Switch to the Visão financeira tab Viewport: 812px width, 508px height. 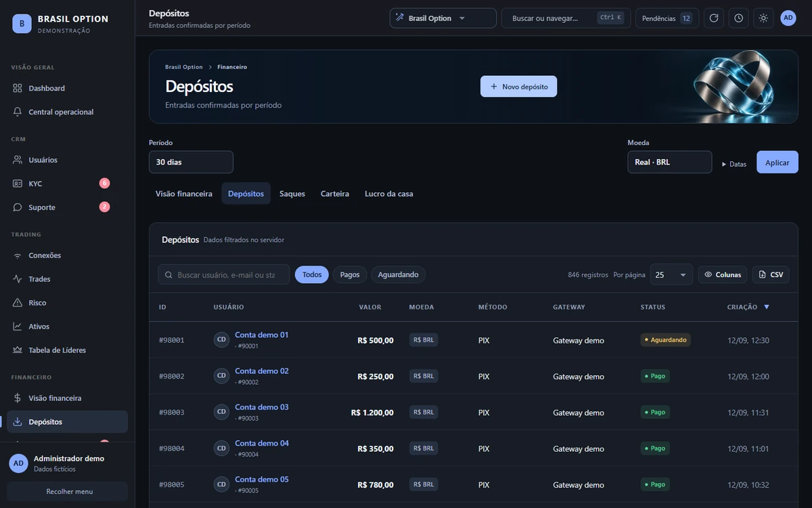[x=184, y=194]
